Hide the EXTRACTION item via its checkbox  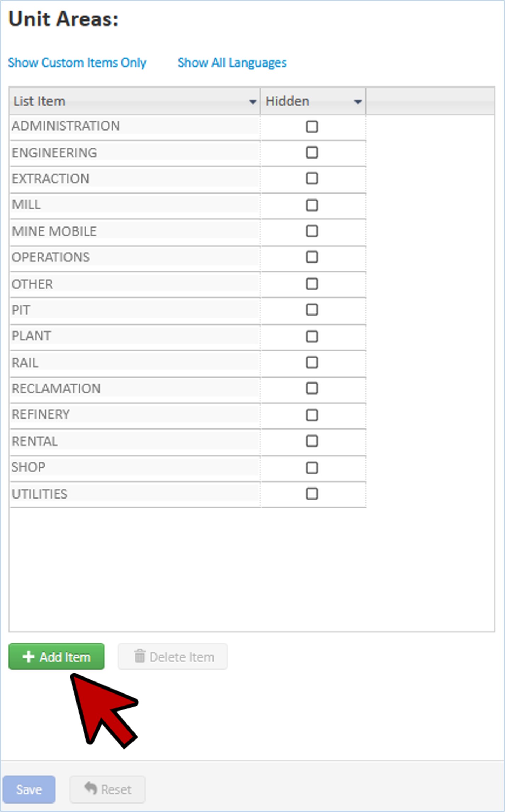click(x=312, y=178)
